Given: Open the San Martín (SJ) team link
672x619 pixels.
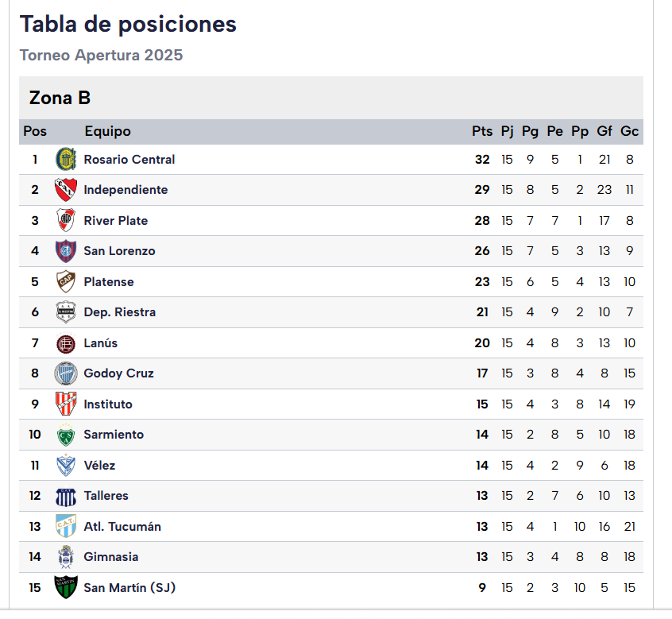Looking at the screenshot, I should (129, 588).
